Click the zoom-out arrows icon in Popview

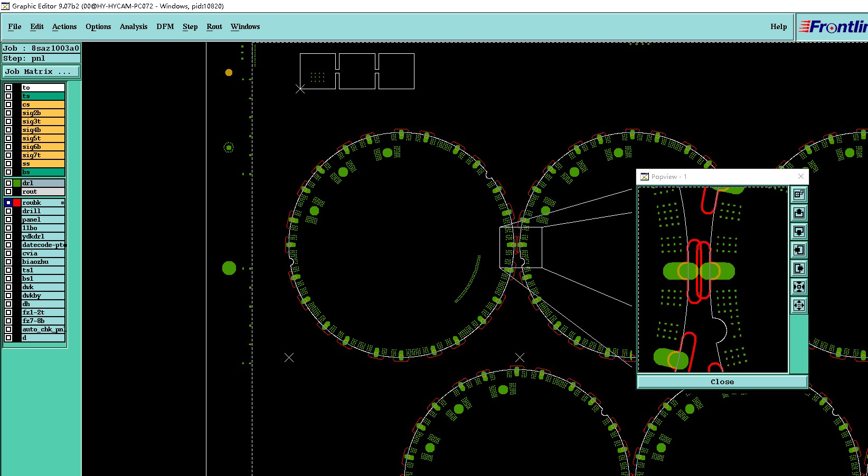tap(799, 306)
